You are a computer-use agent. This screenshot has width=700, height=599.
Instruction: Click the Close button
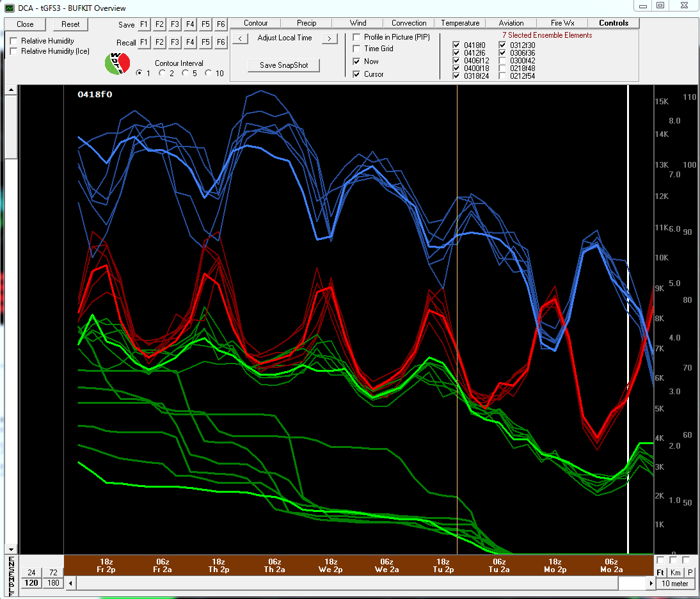(25, 24)
